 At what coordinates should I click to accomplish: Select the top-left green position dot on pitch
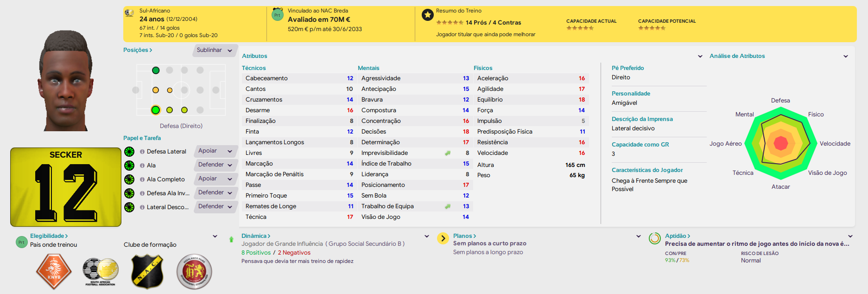156,70
